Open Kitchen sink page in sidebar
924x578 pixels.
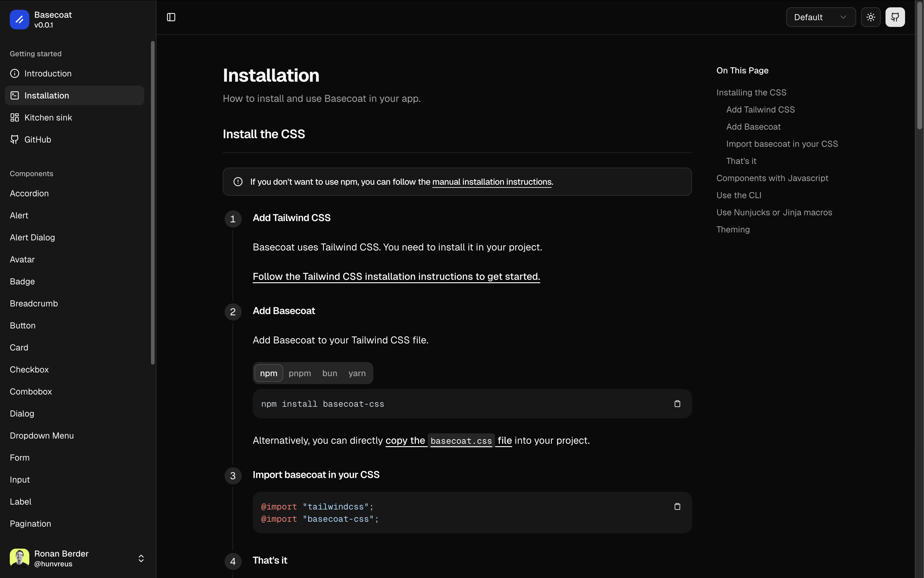pos(75,117)
